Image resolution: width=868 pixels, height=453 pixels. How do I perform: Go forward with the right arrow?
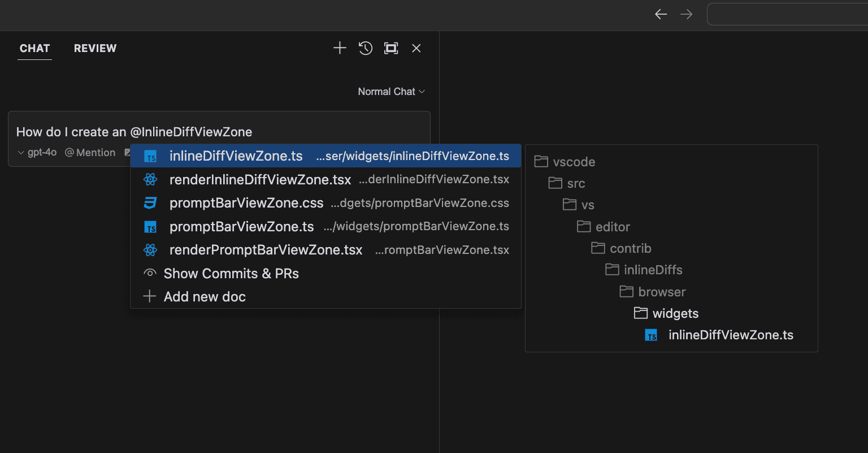click(686, 14)
